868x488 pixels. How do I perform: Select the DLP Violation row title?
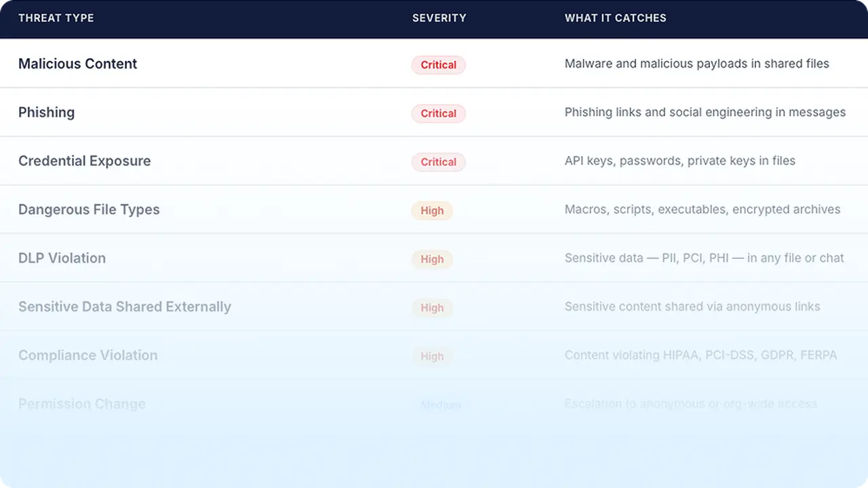point(62,258)
